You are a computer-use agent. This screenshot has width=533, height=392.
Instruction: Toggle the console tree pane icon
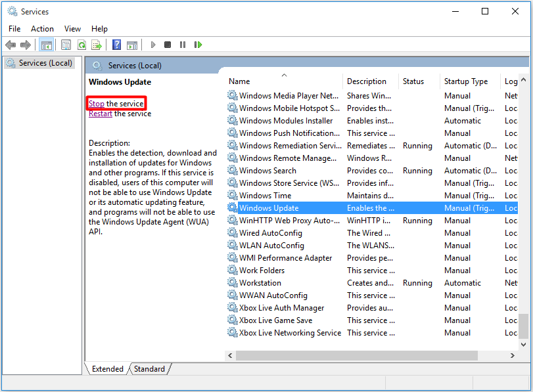click(47, 45)
